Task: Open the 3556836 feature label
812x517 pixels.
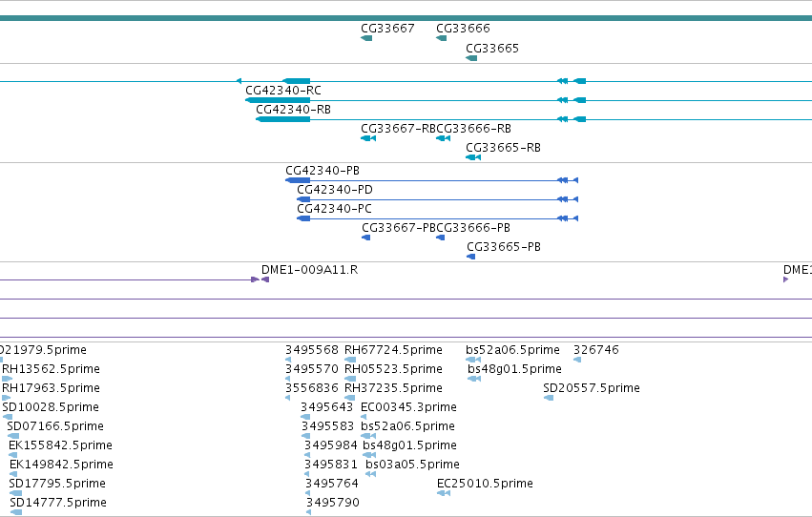Action: pos(312,388)
